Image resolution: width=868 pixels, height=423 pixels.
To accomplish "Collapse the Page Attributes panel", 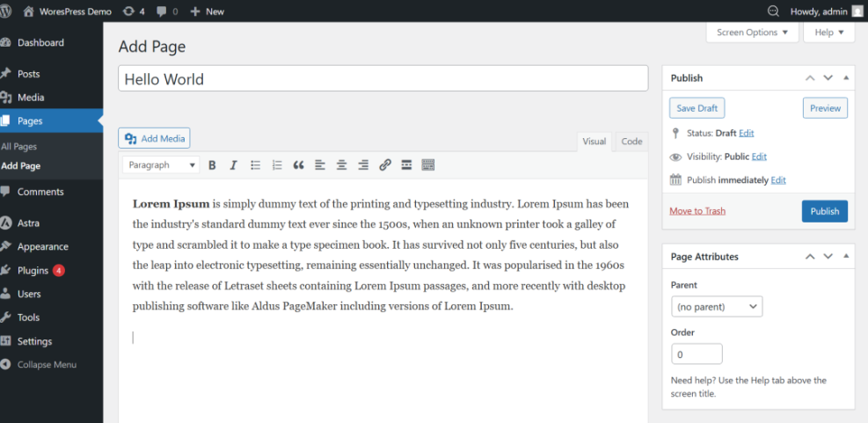I will [846, 256].
